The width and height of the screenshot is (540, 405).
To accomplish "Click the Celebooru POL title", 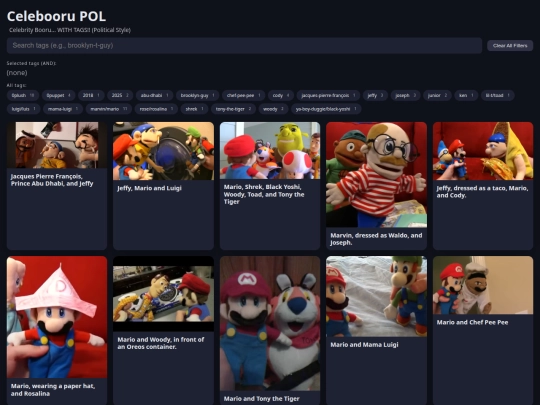I will click(56, 16).
